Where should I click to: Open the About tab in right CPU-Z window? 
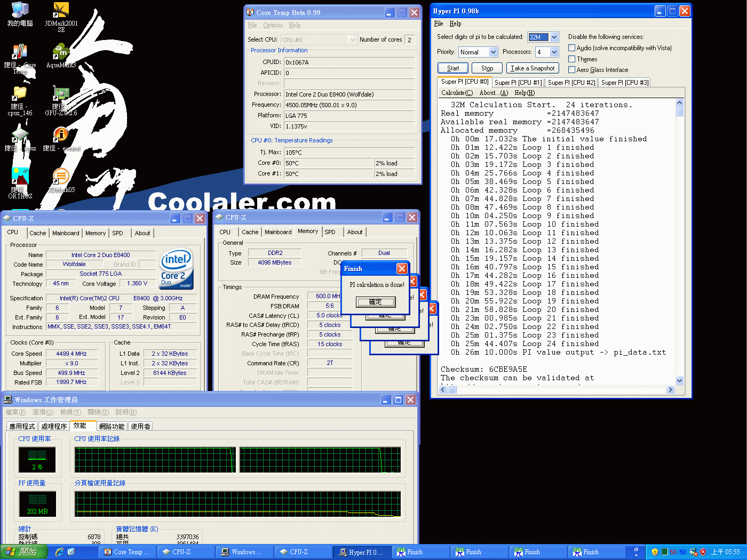(x=354, y=232)
